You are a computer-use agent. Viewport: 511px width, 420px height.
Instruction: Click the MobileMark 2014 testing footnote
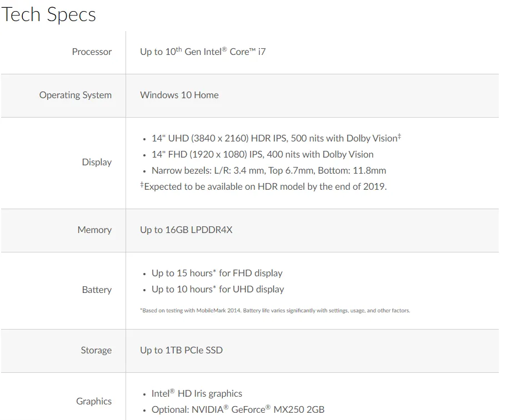[275, 311]
